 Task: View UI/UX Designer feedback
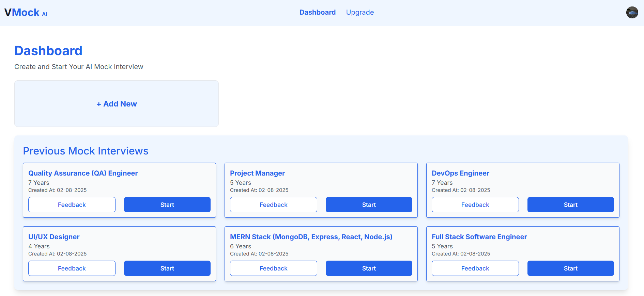(x=72, y=268)
